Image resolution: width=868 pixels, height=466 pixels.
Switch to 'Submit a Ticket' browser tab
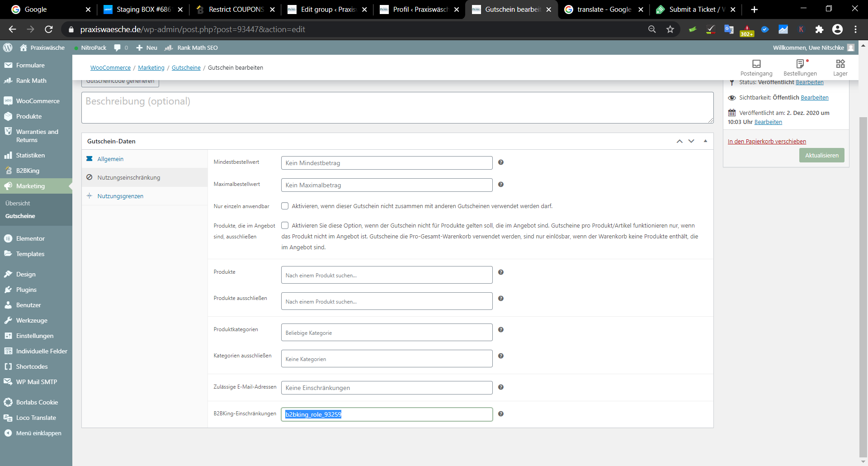[x=696, y=10]
